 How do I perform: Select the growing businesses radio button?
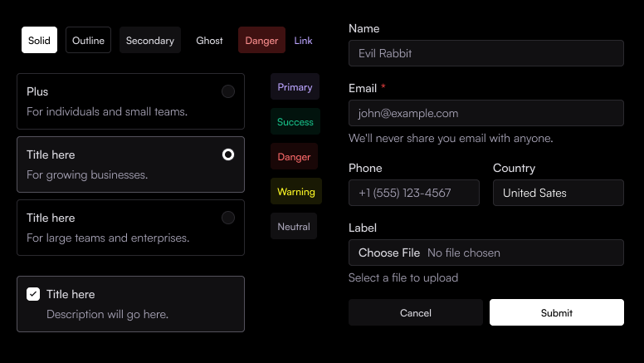(x=228, y=155)
